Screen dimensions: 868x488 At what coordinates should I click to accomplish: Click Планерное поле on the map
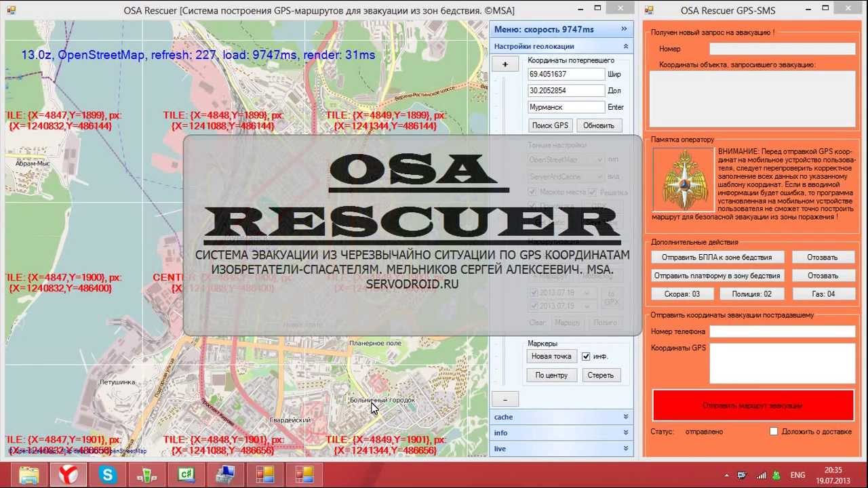click(375, 343)
